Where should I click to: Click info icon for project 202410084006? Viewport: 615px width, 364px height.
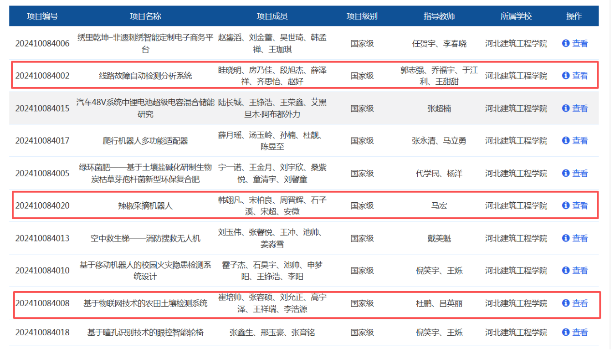click(566, 43)
